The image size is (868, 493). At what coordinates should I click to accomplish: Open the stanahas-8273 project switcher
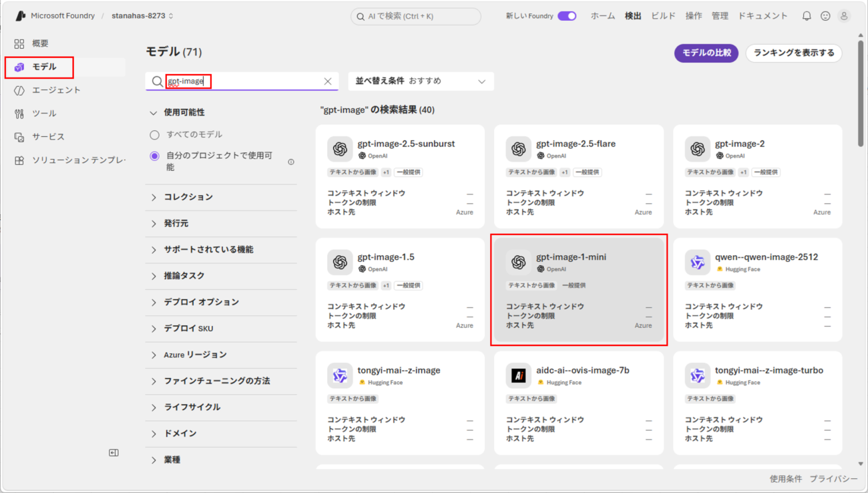point(142,16)
